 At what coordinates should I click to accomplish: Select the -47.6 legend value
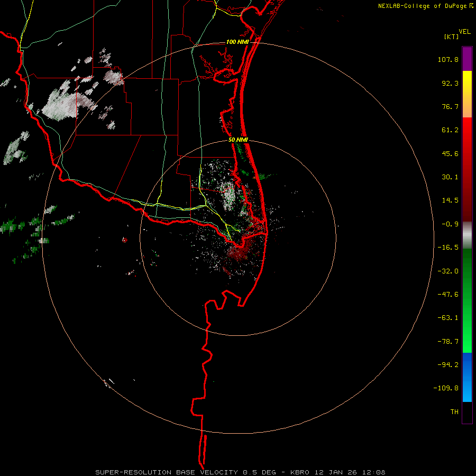point(448,295)
